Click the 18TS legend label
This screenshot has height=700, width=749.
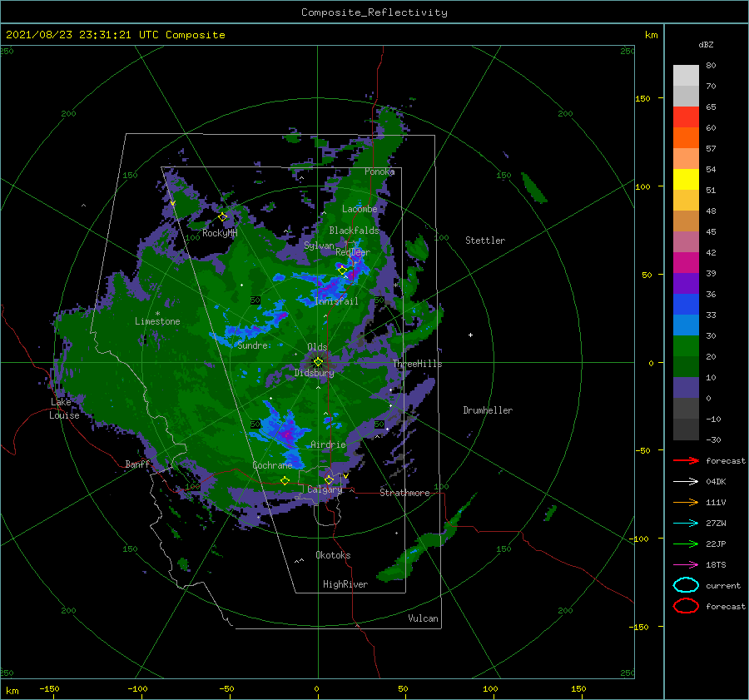click(x=716, y=565)
